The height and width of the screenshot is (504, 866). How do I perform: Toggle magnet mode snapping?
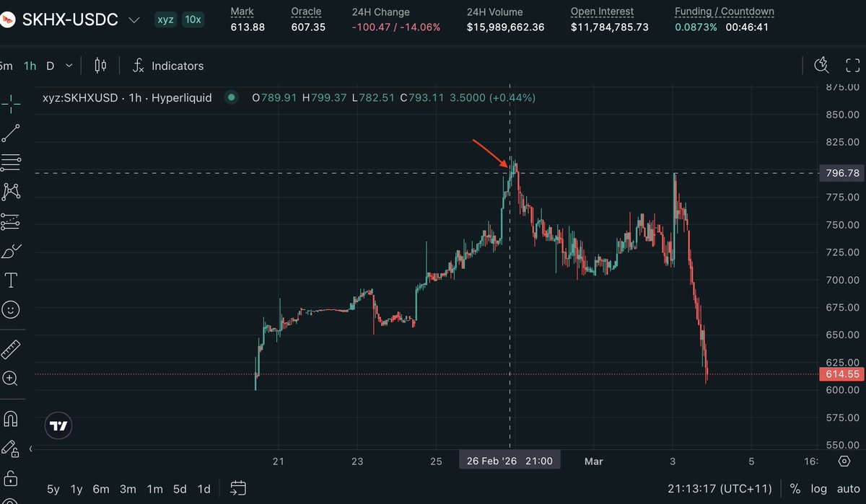(11, 418)
